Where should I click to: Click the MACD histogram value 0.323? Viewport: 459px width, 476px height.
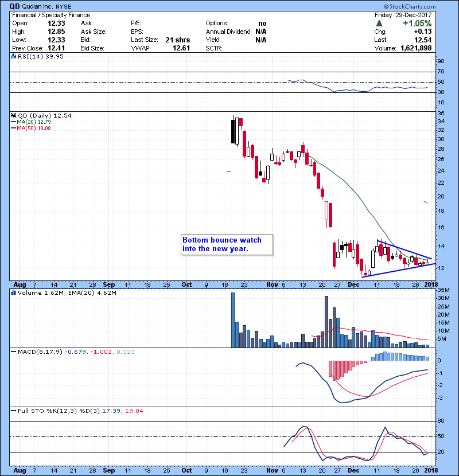(126, 352)
